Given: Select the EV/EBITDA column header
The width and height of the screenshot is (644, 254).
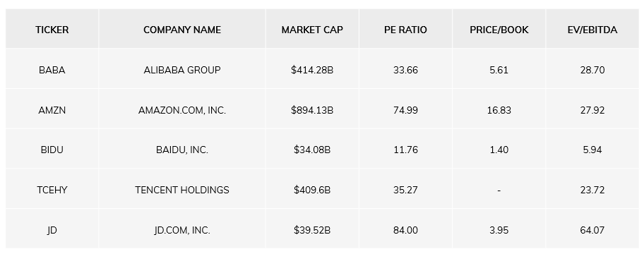Looking at the screenshot, I should 592,30.
